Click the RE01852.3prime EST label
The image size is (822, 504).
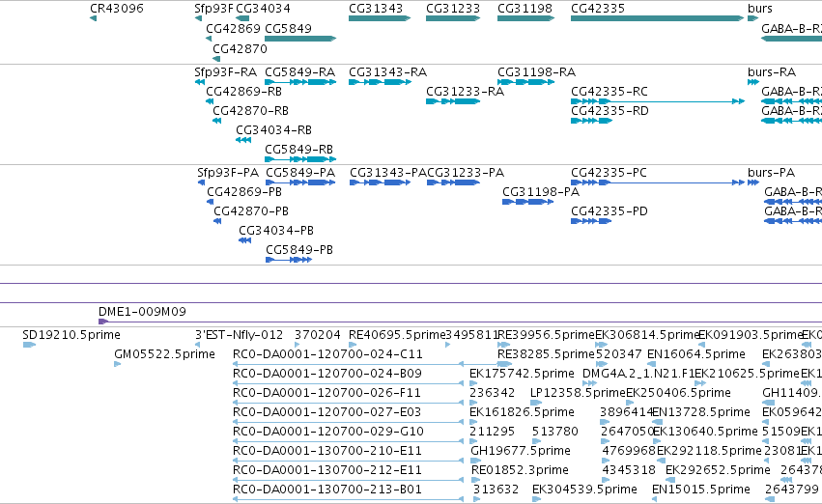click(520, 470)
